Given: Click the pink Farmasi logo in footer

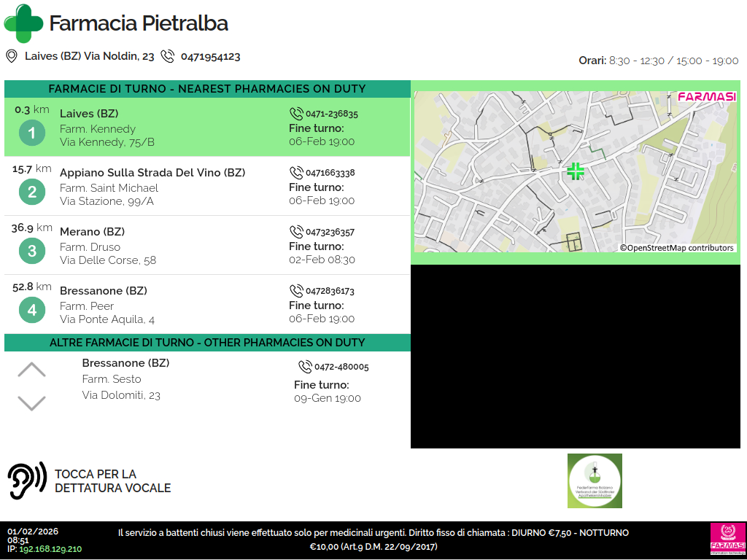Looking at the screenshot, I should tap(727, 540).
